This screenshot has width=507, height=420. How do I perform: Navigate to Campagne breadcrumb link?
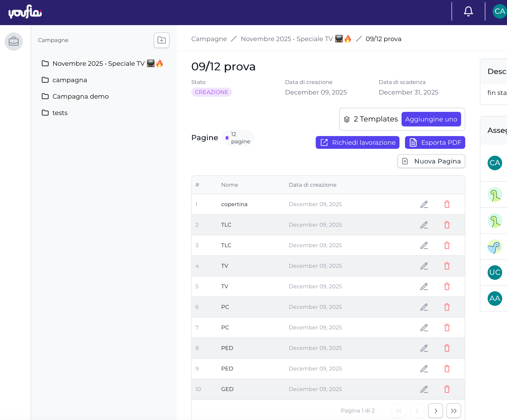click(209, 39)
